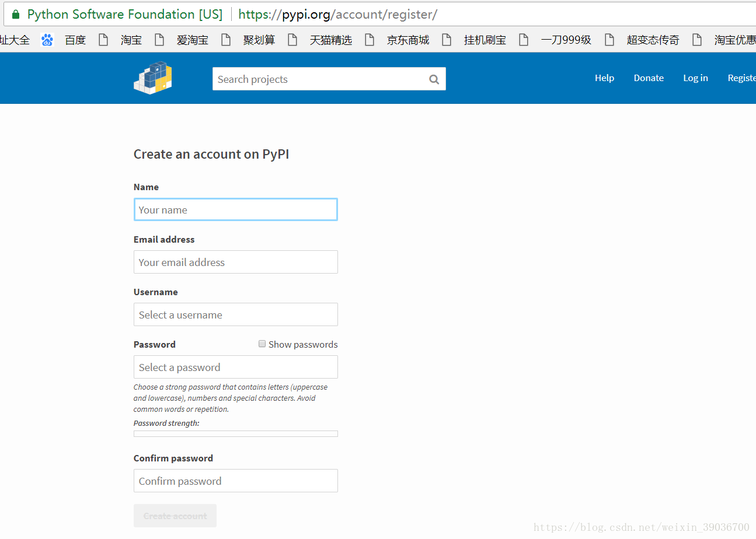Click the 'Password strength:' text
The width and height of the screenshot is (756, 539).
click(166, 423)
